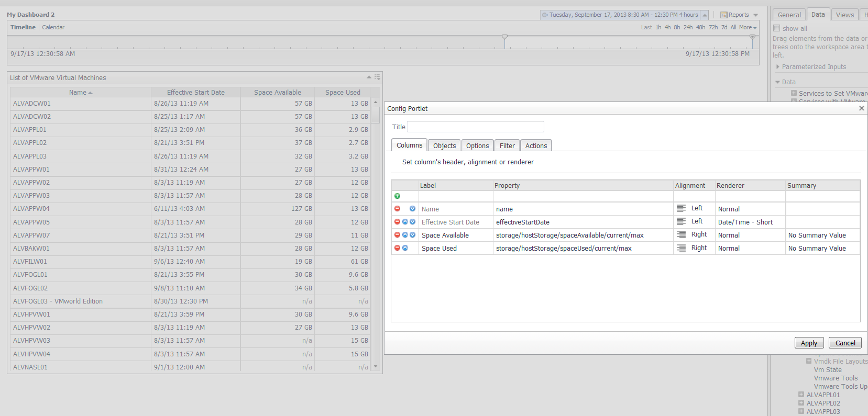Expand the ALVAPPL03 tree node
The width and height of the screenshot is (868, 416).
(801, 412)
